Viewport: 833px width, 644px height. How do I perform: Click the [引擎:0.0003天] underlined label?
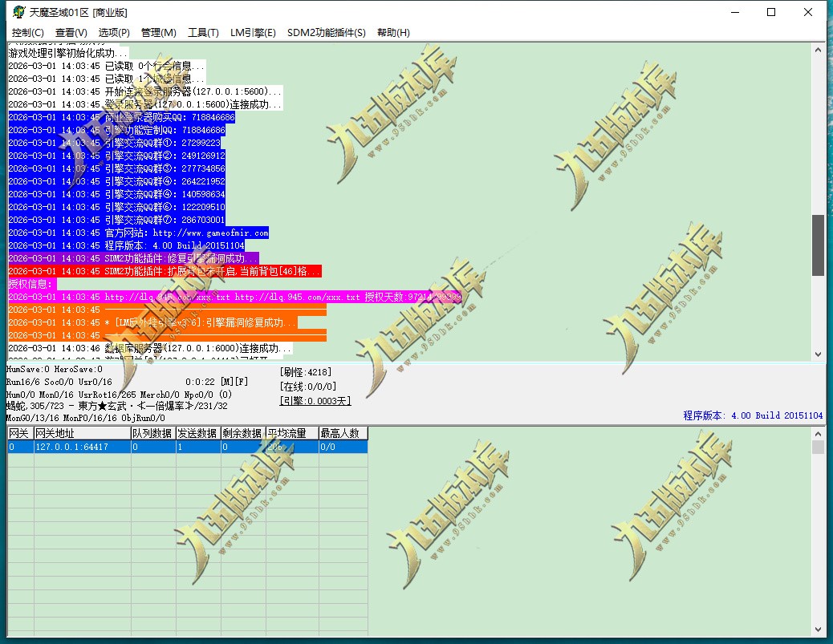[315, 401]
